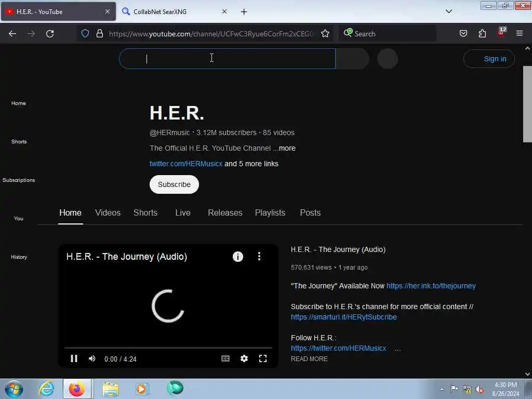Screen dimensions: 532x399
Task: Open the tracking protection shield icon
Action: (85, 33)
